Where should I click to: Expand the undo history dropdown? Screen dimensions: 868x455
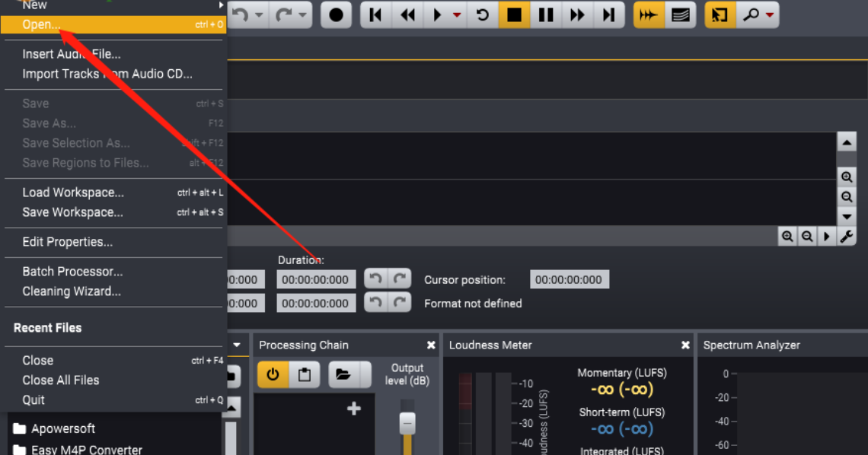pos(260,15)
